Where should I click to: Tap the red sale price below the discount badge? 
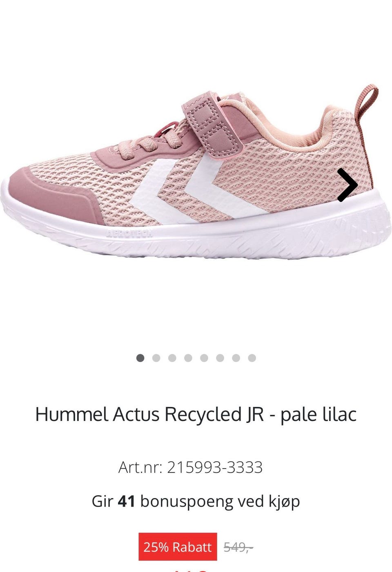(x=191, y=569)
